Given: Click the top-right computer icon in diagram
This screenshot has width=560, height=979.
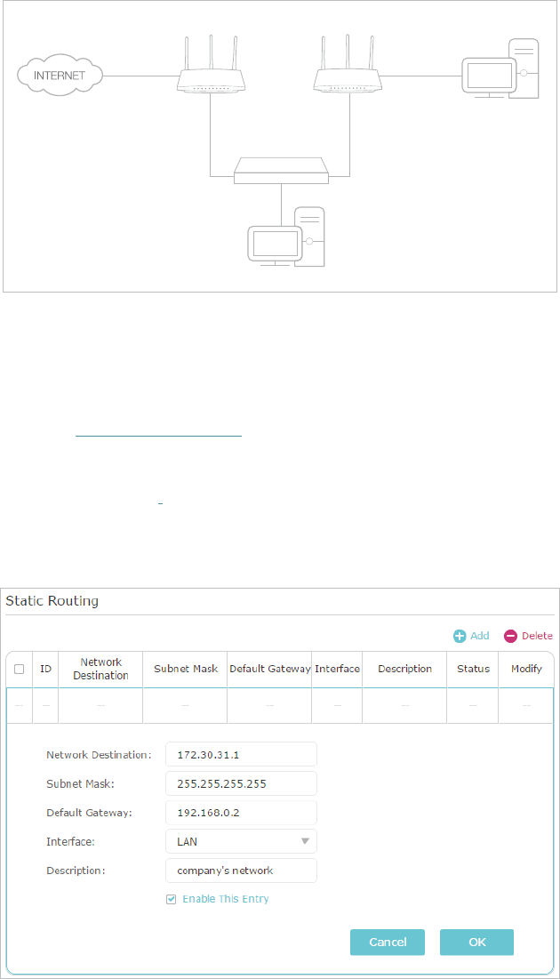Looking at the screenshot, I should pos(500,68).
